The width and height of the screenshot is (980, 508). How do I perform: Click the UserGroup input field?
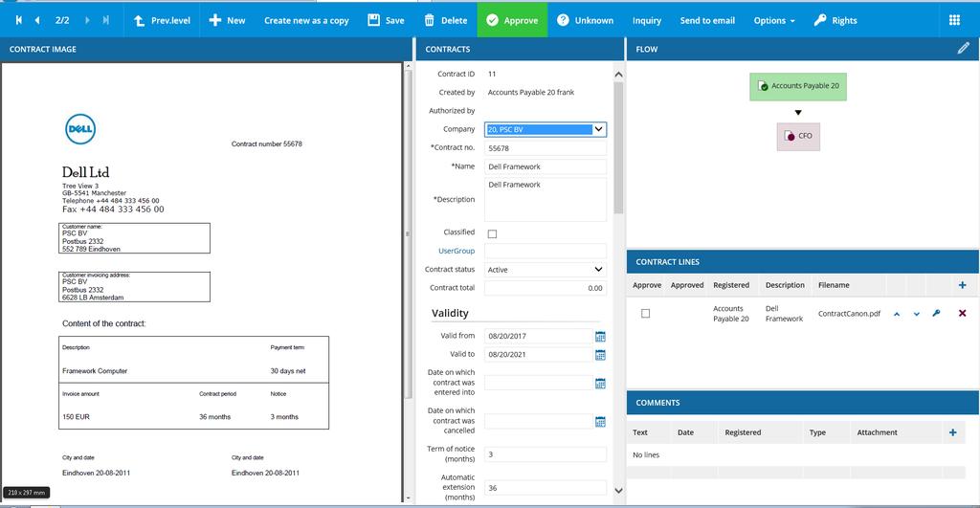545,251
